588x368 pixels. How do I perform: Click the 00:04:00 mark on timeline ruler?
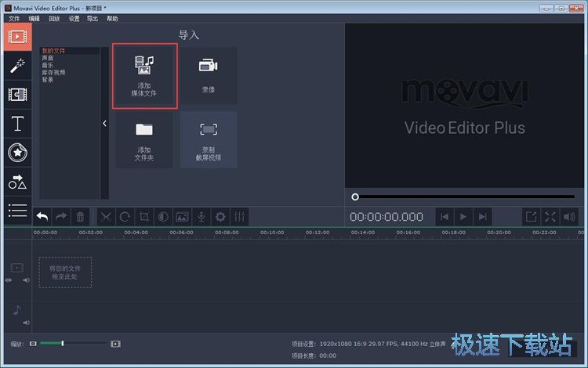[136, 233]
